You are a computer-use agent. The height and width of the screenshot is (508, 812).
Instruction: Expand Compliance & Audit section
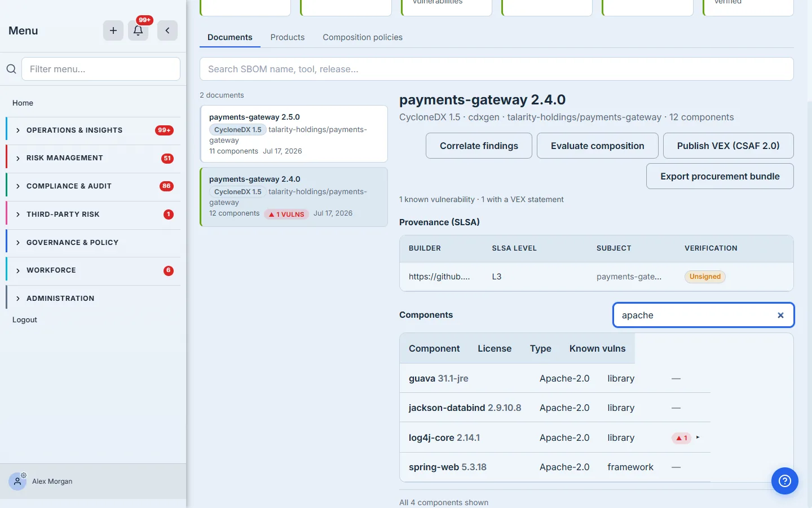(x=93, y=186)
